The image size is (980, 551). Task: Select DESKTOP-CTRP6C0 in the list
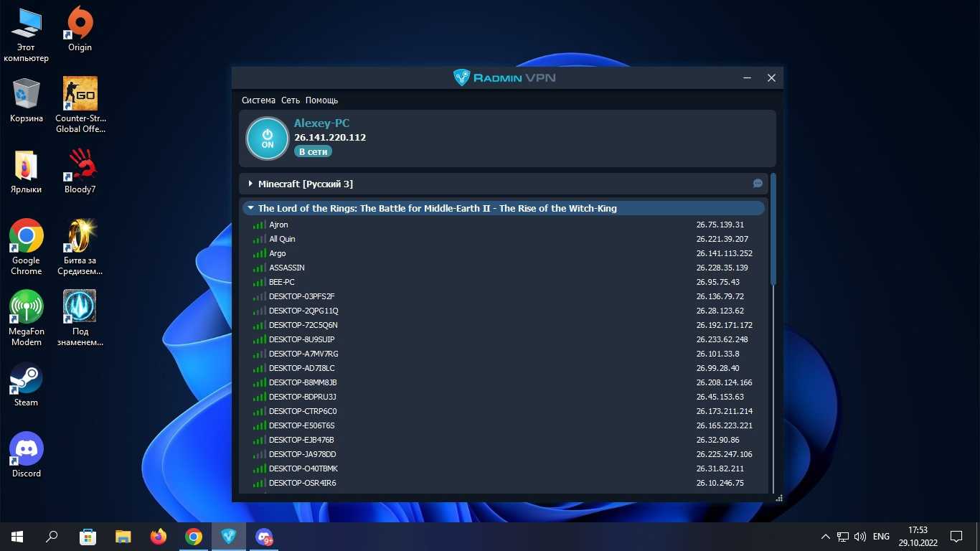tap(503, 411)
